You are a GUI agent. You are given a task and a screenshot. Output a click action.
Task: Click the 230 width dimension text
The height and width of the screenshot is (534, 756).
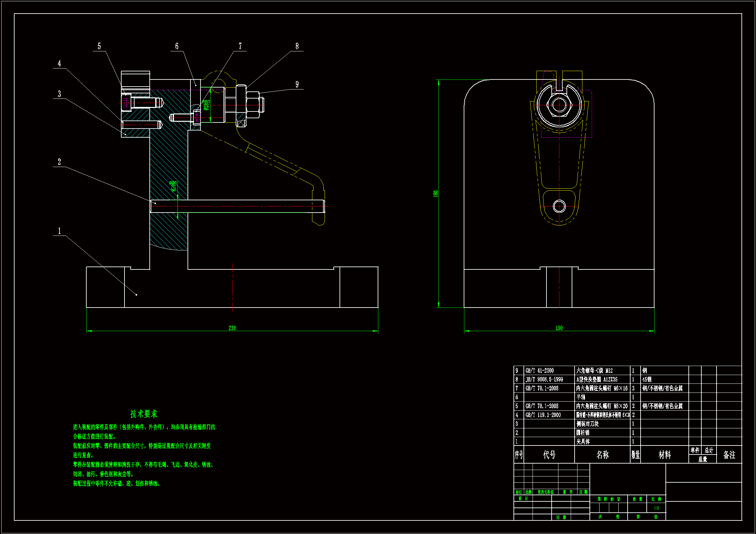coord(232,328)
